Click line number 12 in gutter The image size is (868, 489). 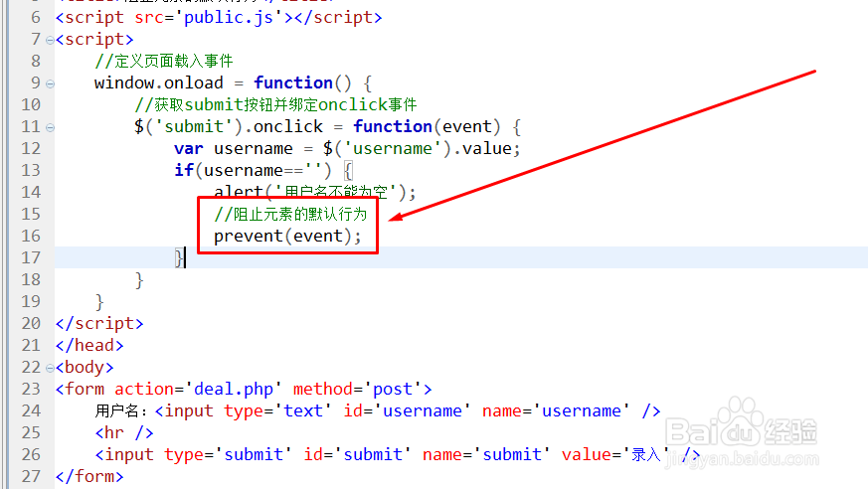click(31, 148)
